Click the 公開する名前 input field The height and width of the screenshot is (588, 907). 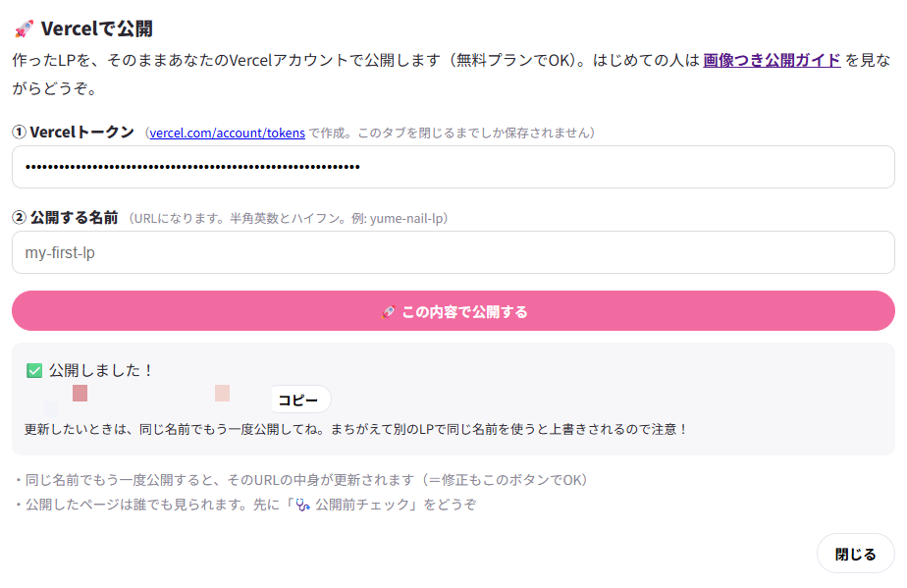(x=453, y=252)
